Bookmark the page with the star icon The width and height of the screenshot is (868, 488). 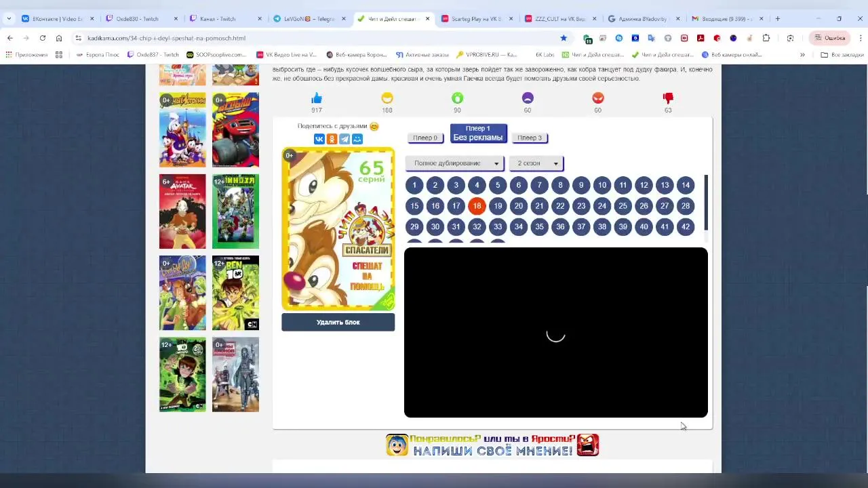point(564,38)
